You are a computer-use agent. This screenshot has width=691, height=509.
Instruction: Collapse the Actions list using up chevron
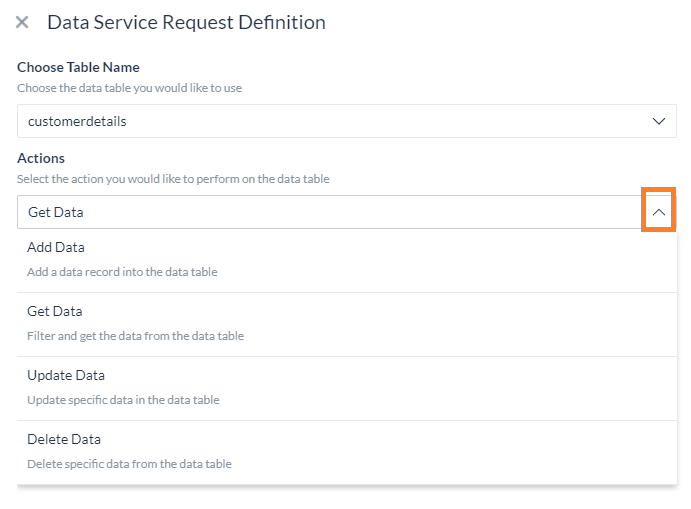coord(658,212)
